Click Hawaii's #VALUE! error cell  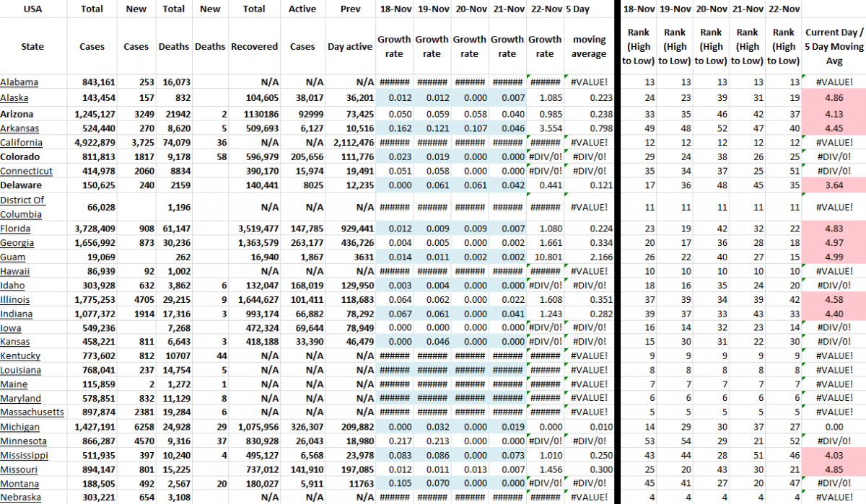click(589, 271)
